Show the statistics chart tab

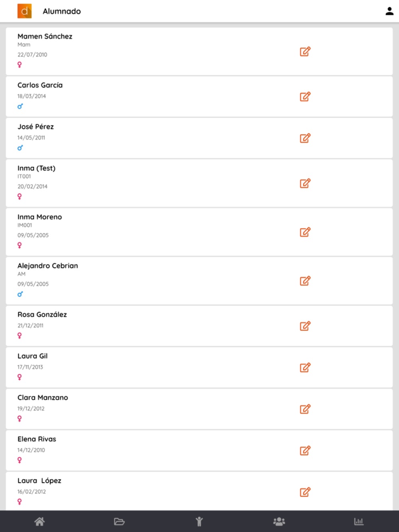359,521
